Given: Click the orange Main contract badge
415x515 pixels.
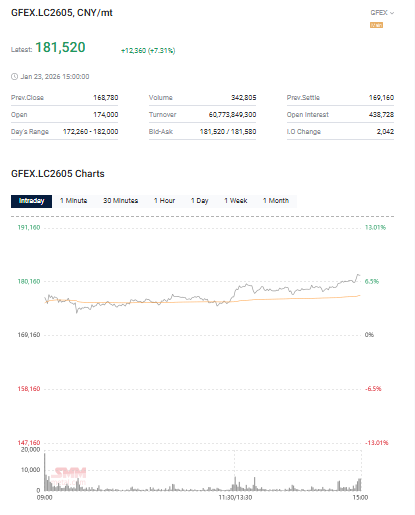Looking at the screenshot, I should (376, 25).
